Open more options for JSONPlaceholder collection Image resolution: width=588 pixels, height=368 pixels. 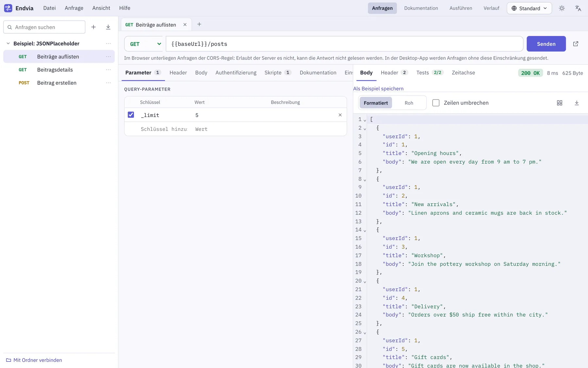coord(108,44)
